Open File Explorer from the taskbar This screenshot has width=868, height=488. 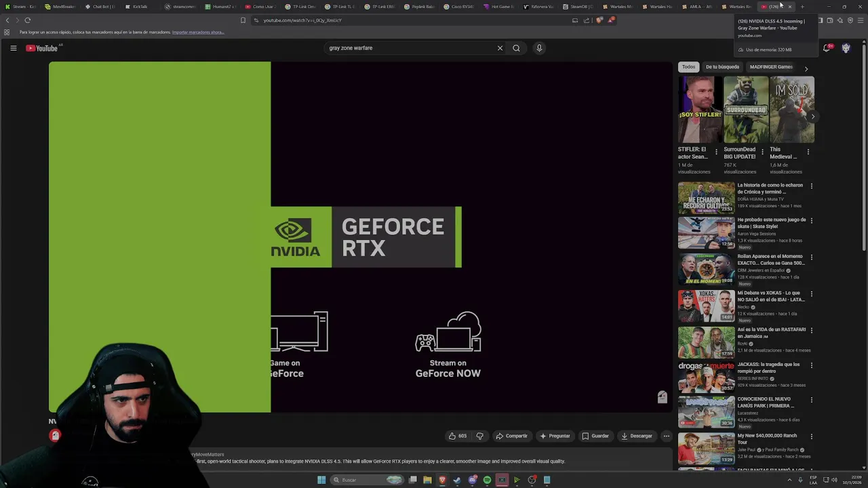[427, 480]
